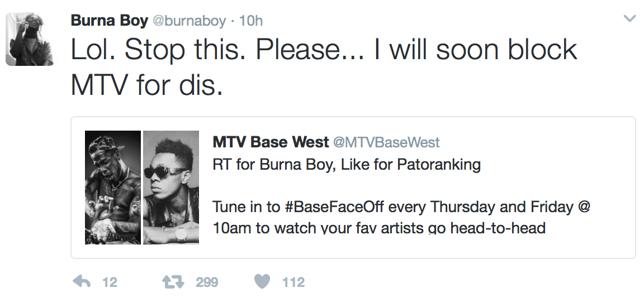Click the reply arrow icon
644x297 pixels.
point(82,282)
